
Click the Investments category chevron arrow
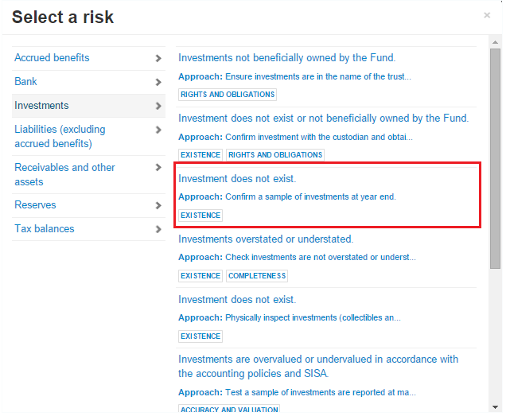(x=159, y=106)
